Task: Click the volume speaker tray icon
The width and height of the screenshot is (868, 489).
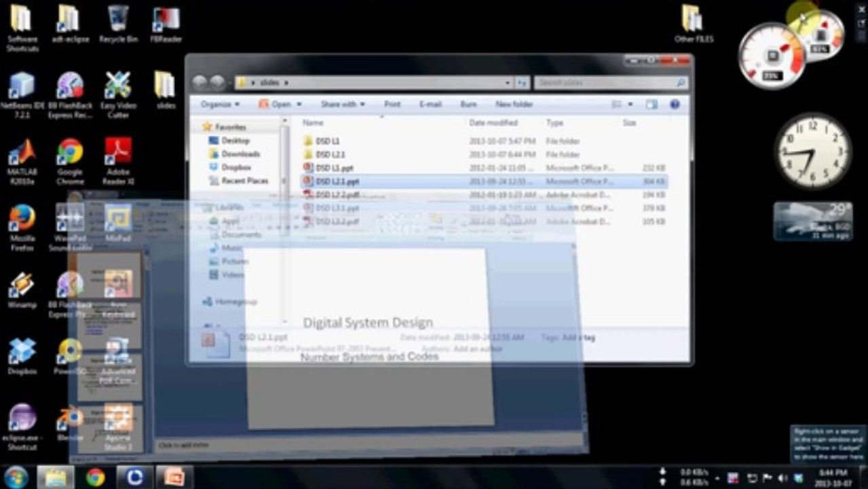Action: pyautogui.click(x=782, y=478)
